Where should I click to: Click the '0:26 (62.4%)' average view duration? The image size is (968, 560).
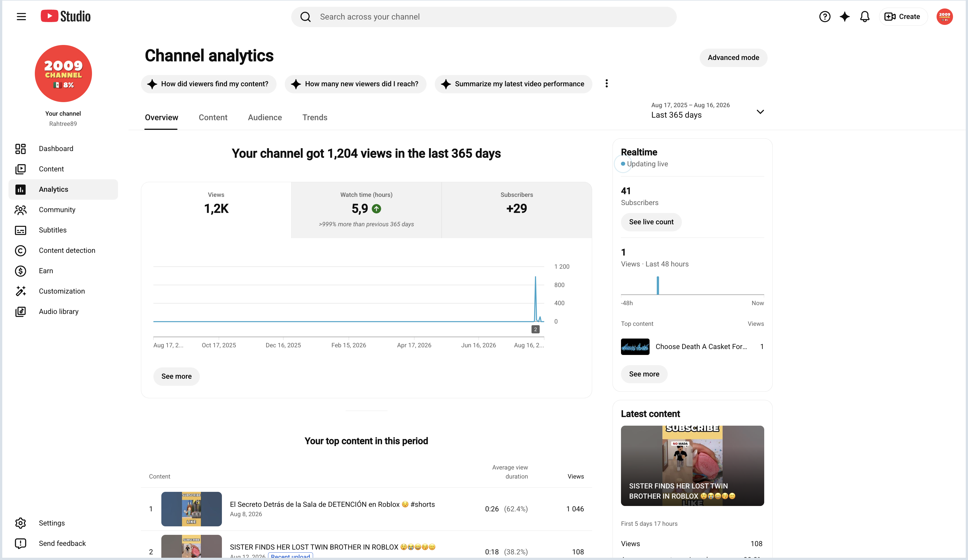click(506, 509)
